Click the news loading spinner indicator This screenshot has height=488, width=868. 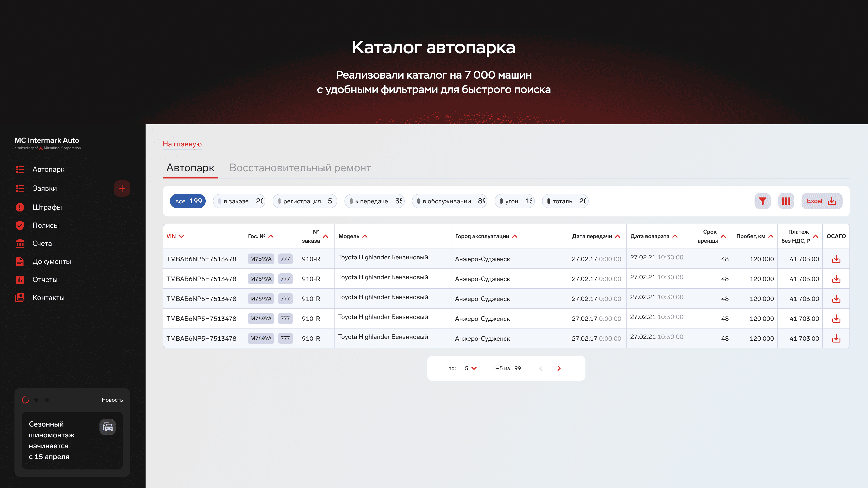[25, 400]
